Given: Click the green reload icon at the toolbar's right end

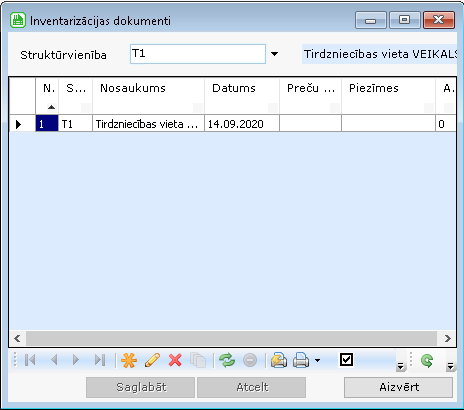Looking at the screenshot, I should (x=427, y=360).
